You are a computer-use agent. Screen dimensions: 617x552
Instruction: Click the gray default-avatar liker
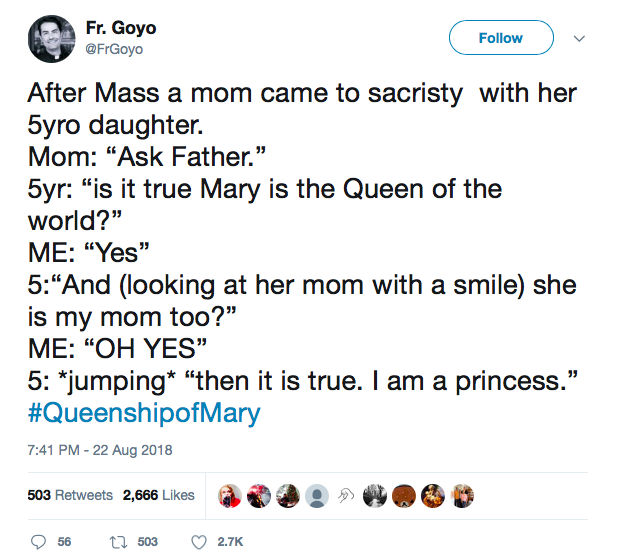[316, 494]
